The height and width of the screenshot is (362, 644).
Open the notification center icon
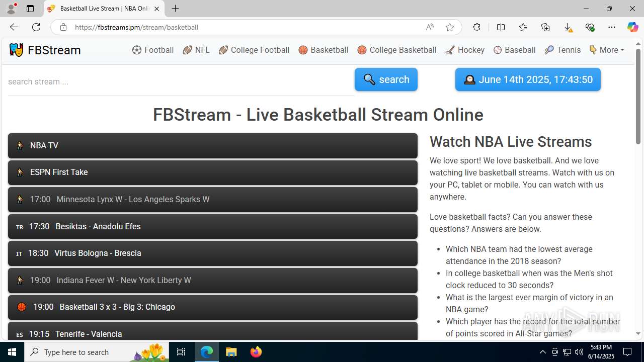tap(627, 352)
